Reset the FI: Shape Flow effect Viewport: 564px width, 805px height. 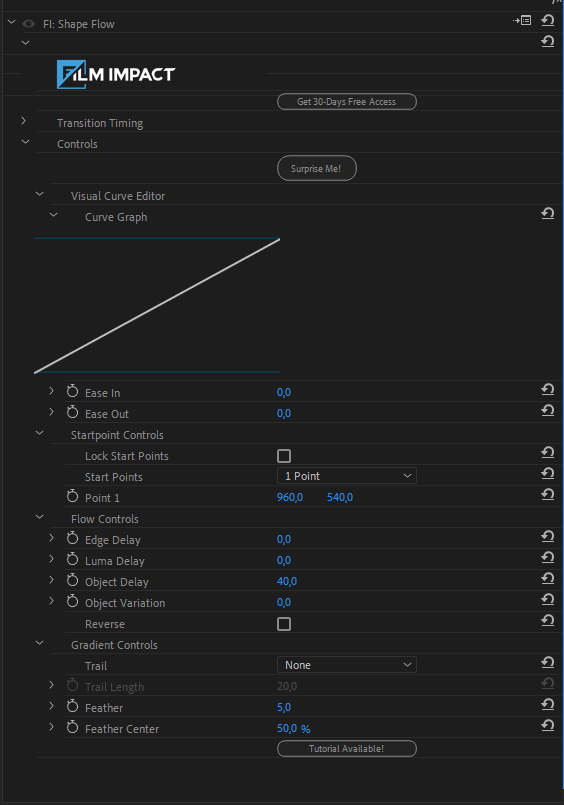[x=548, y=21]
